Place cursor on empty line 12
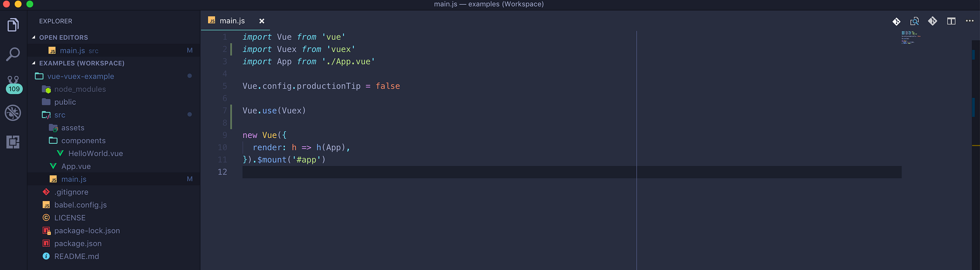This screenshot has width=980, height=270. 572,172
